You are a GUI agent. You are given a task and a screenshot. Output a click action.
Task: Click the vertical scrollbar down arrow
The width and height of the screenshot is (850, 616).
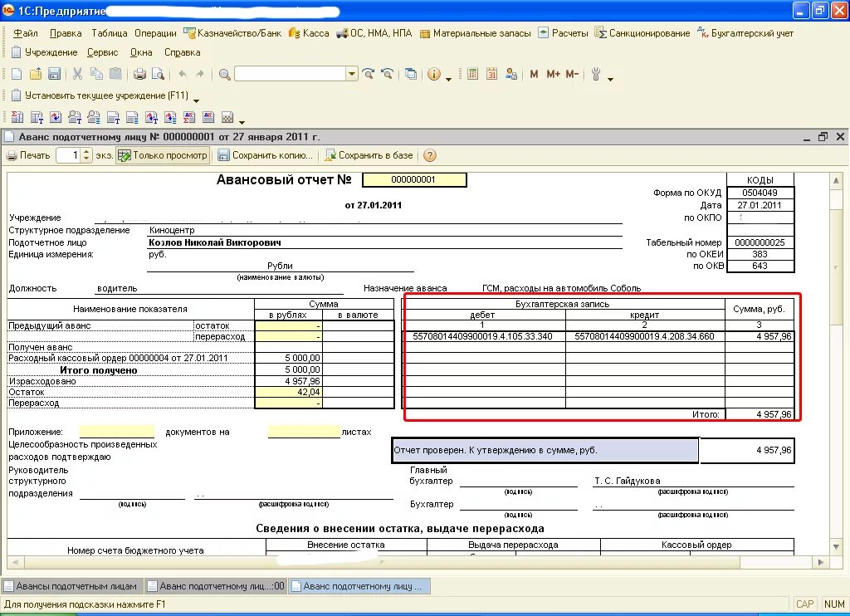tap(836, 547)
